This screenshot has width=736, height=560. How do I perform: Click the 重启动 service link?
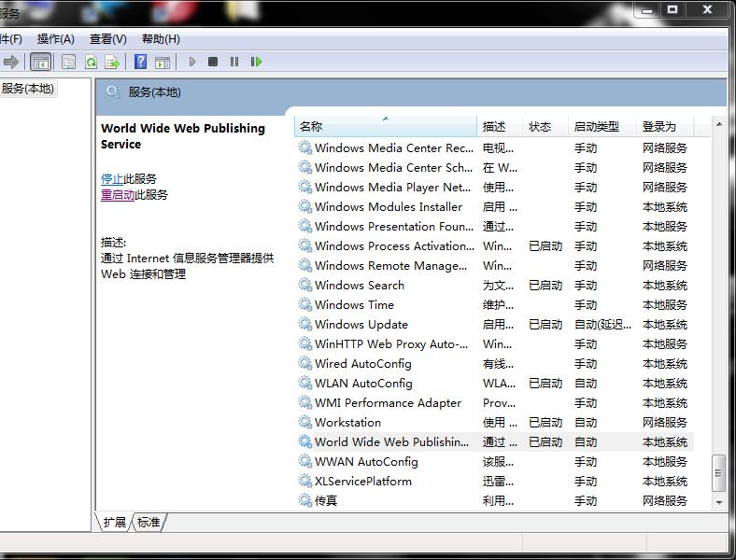click(118, 195)
